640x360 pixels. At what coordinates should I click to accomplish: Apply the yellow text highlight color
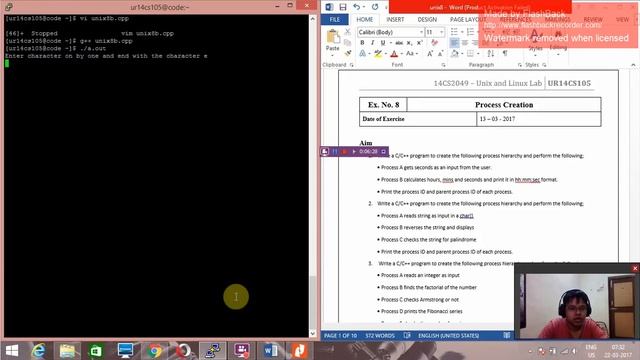pyautogui.click(x=378, y=53)
